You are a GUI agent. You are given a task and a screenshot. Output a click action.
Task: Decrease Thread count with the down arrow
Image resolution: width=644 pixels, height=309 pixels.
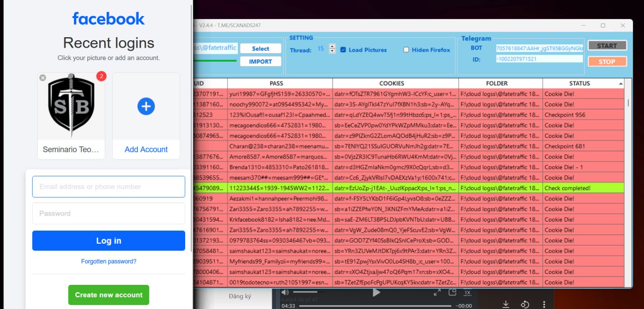332,51
